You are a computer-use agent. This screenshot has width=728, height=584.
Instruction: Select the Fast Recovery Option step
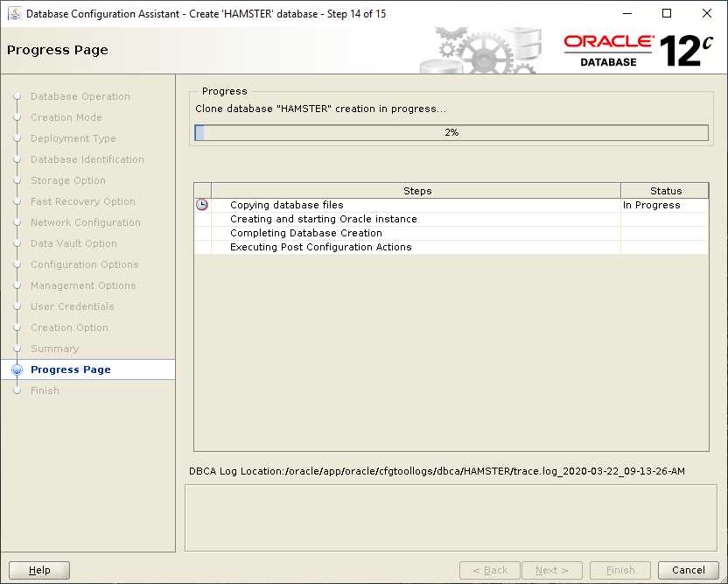pos(82,201)
